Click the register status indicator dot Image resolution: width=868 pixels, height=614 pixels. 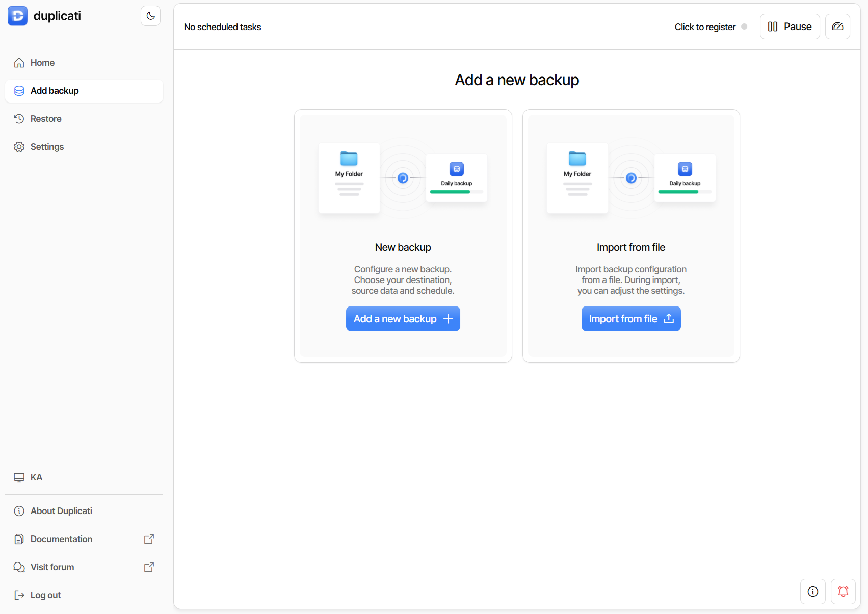pyautogui.click(x=745, y=27)
